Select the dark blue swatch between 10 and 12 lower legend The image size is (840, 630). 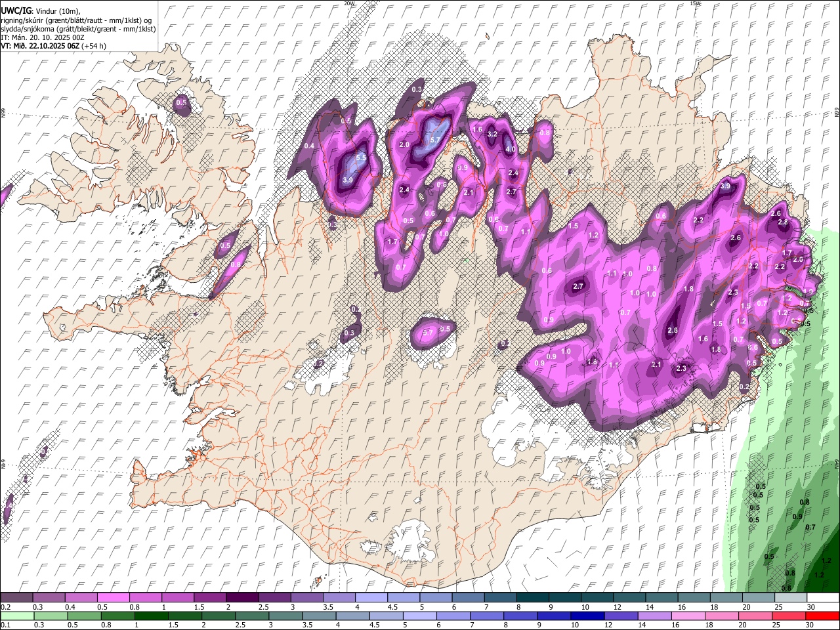586,616
